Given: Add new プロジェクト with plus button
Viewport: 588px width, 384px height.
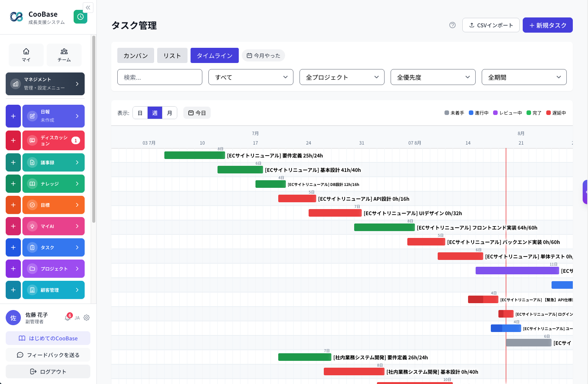Looking at the screenshot, I should (13, 269).
